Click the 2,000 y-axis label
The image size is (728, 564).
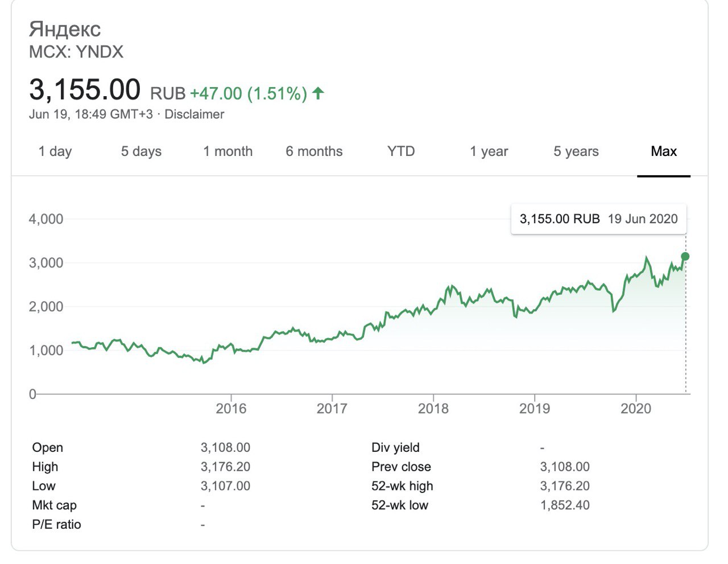pos(46,307)
